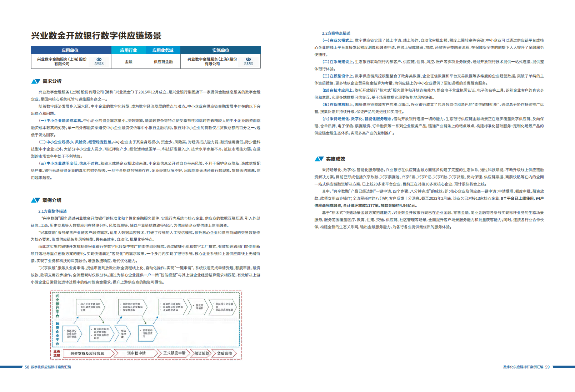The image size is (575, 392).
Task: Click the 需求分析 section heading
Action: point(52,81)
